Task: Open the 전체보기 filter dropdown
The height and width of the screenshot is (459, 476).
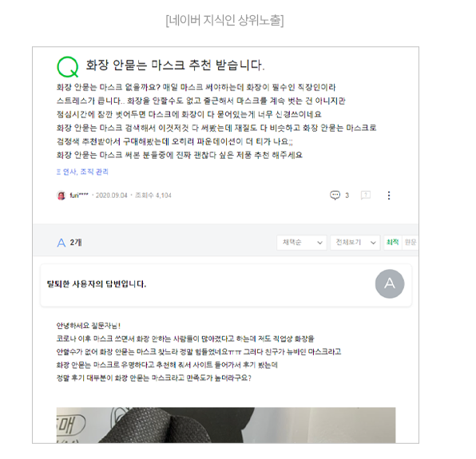Action: (355, 243)
